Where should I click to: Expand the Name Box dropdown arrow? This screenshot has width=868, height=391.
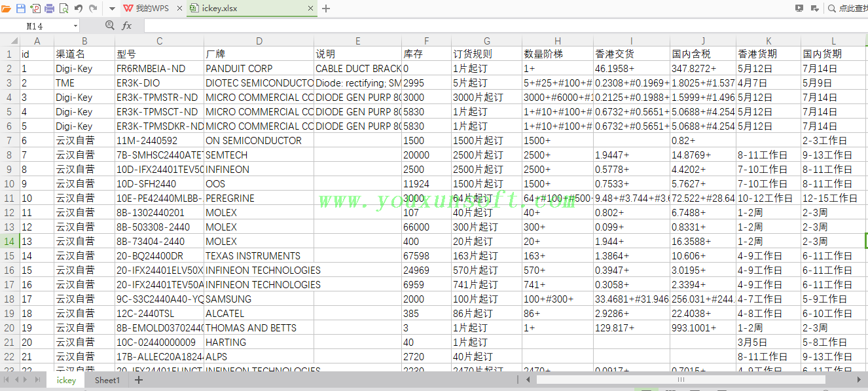[75, 26]
